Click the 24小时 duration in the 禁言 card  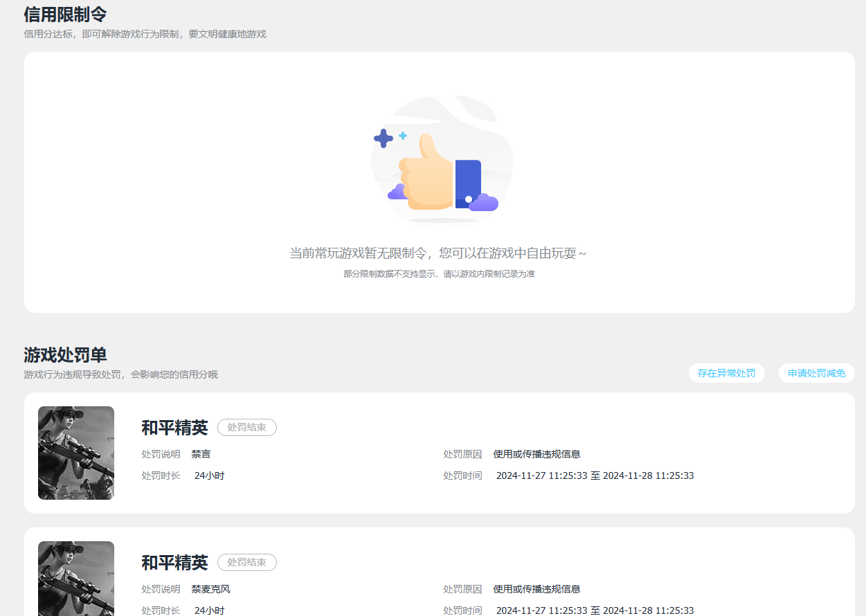pyautogui.click(x=209, y=475)
